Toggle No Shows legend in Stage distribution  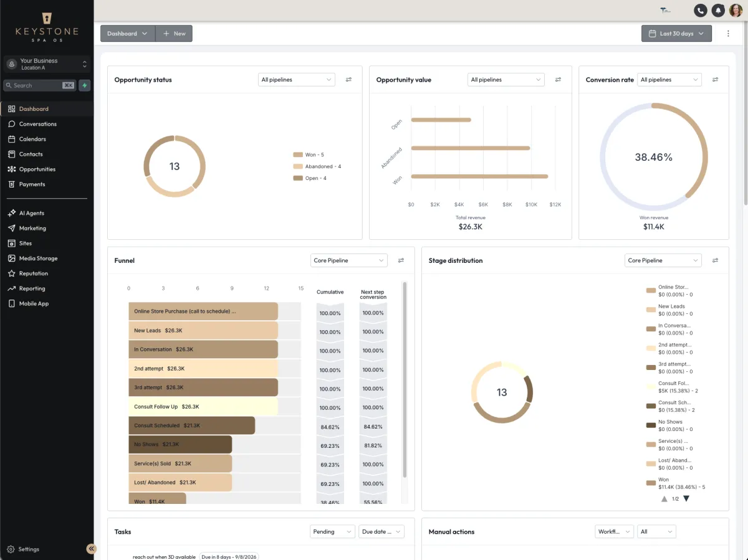point(669,425)
